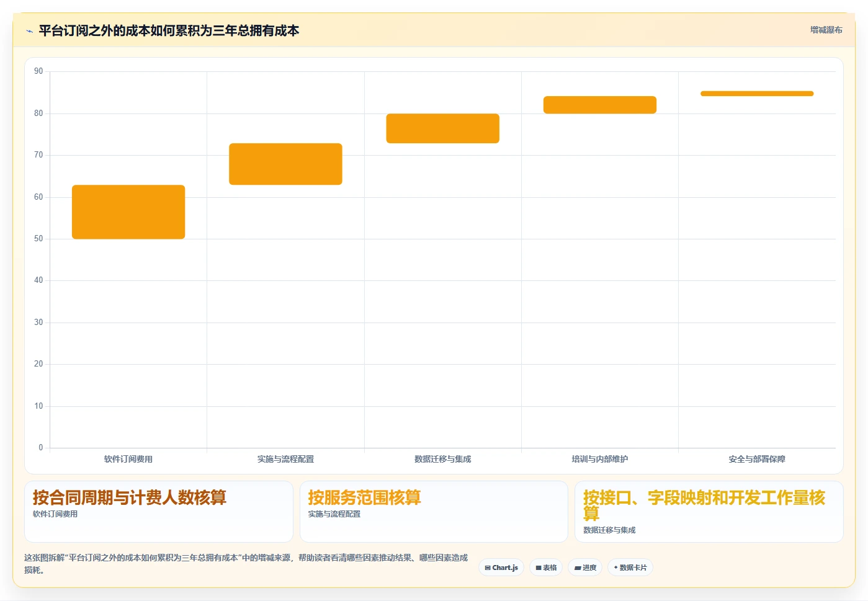Viewport: 868px width, 601px height.
Task: Open the 按接口、字段映射和开发工作量核算 card
Action: point(709,512)
